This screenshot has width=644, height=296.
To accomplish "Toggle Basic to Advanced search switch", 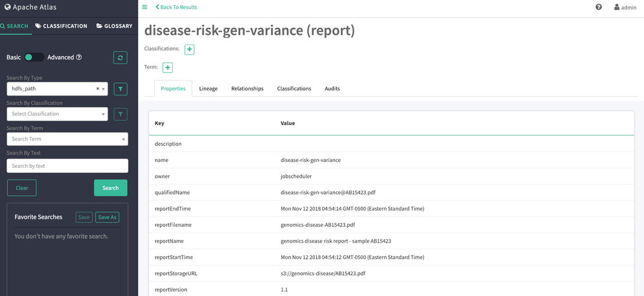I will [x=34, y=57].
